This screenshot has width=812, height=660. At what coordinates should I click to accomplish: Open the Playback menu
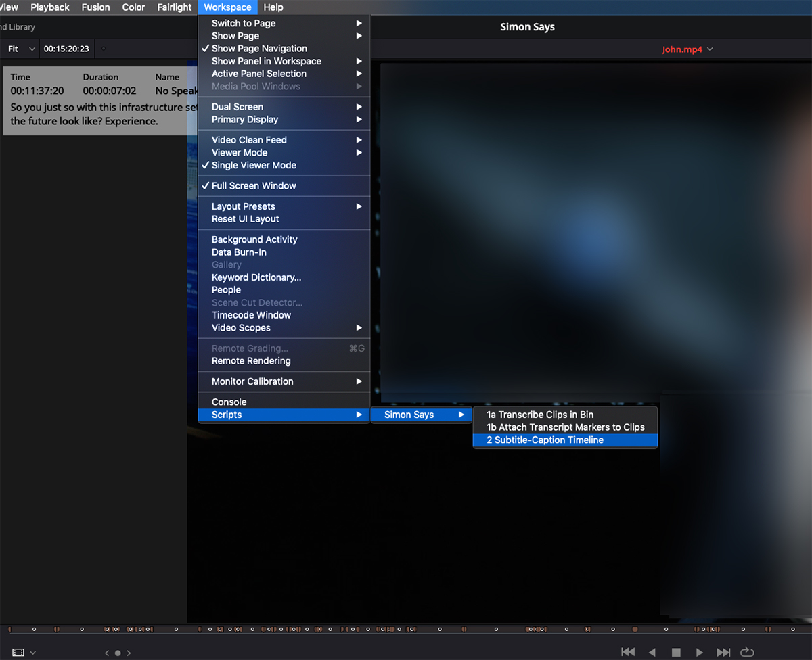point(50,7)
